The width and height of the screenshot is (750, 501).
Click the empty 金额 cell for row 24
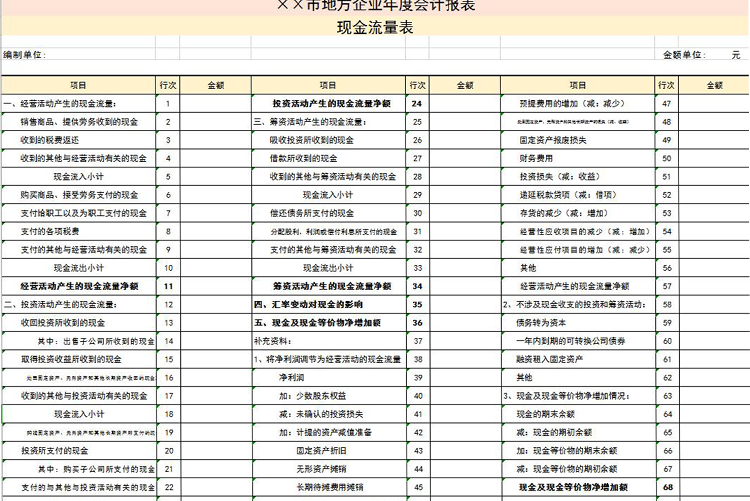(465, 103)
